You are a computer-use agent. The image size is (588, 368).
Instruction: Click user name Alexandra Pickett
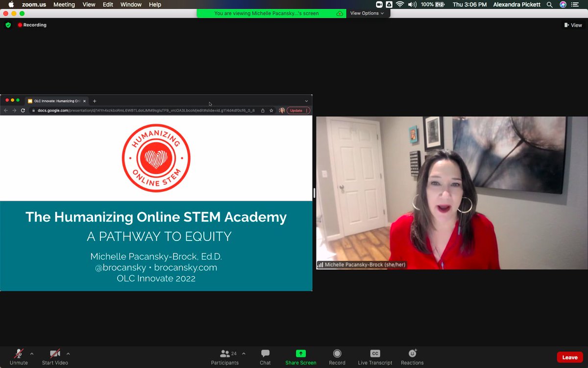516,4
